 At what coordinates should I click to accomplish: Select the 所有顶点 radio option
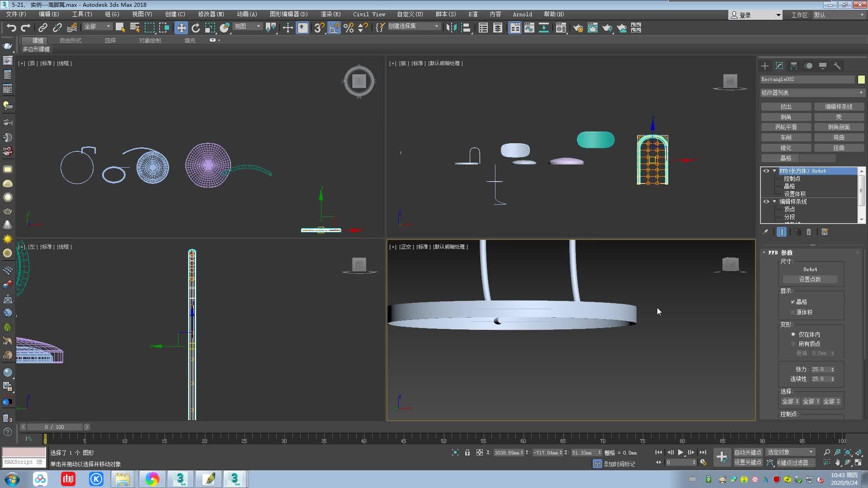point(793,344)
